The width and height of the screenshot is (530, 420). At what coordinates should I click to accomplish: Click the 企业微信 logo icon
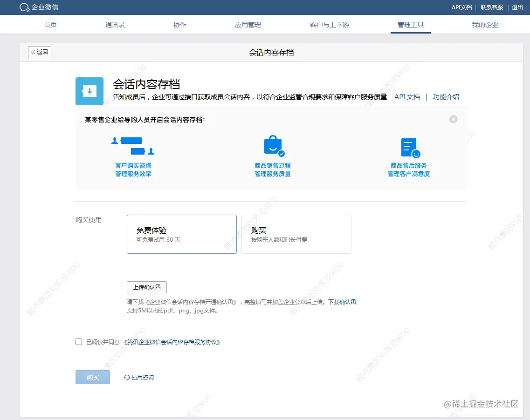pos(24,7)
